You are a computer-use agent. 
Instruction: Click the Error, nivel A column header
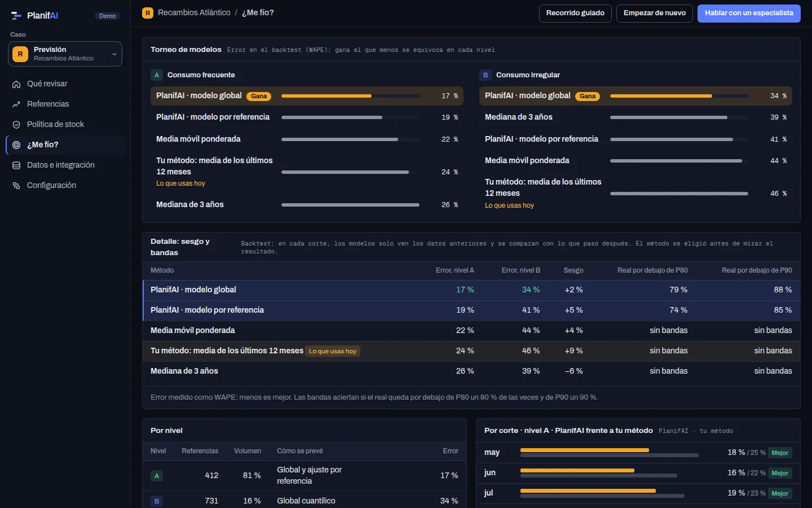455,271
